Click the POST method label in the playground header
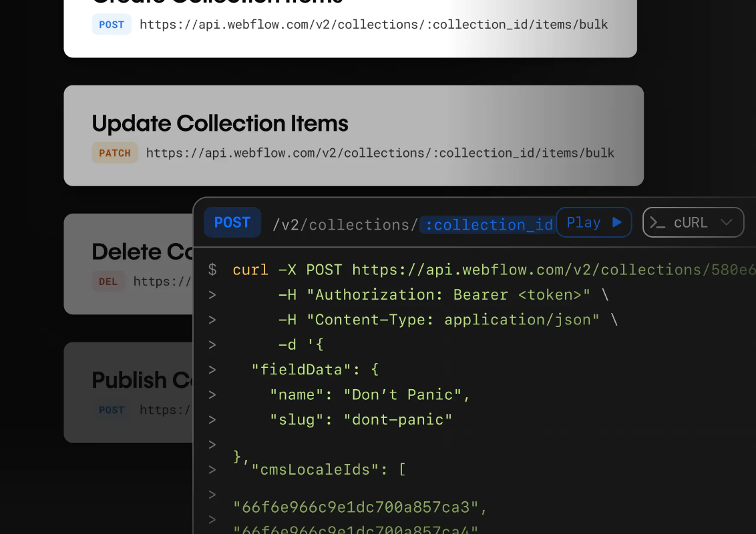This screenshot has height=534, width=756. (x=232, y=222)
